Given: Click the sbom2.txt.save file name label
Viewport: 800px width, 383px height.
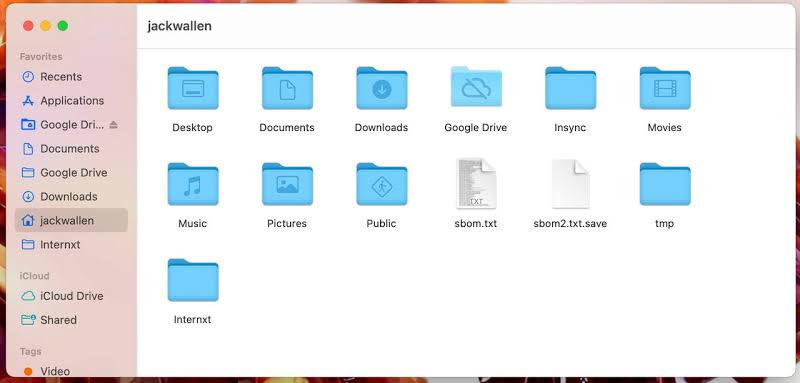Looking at the screenshot, I should pyautogui.click(x=570, y=223).
